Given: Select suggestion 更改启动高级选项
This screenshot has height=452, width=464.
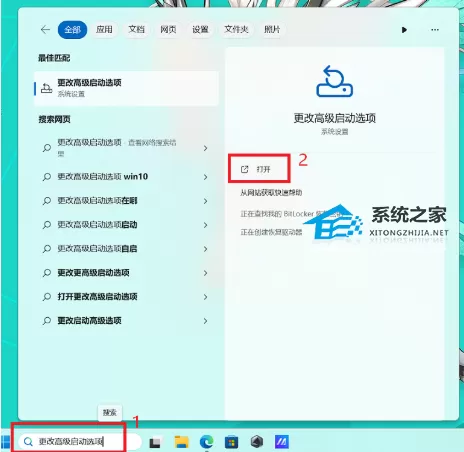Looking at the screenshot, I should click(89, 321).
